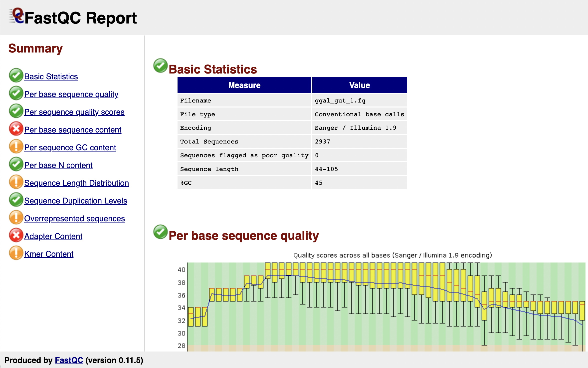
Task: Select the Filename row value ggal_gut_1.fq
Action: [x=340, y=100]
